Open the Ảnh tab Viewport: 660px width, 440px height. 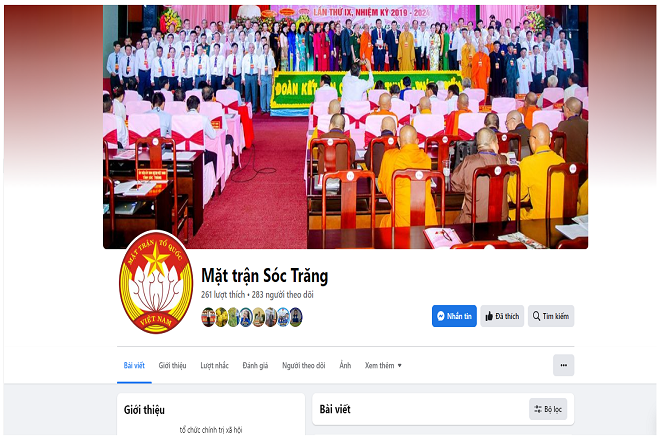345,365
